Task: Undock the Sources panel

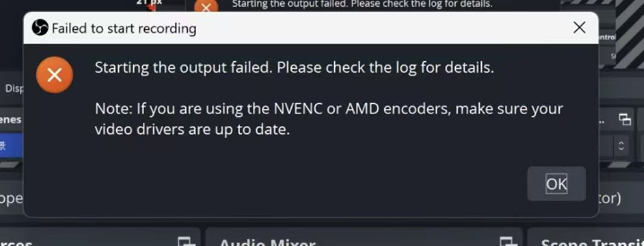Action: pos(186,242)
